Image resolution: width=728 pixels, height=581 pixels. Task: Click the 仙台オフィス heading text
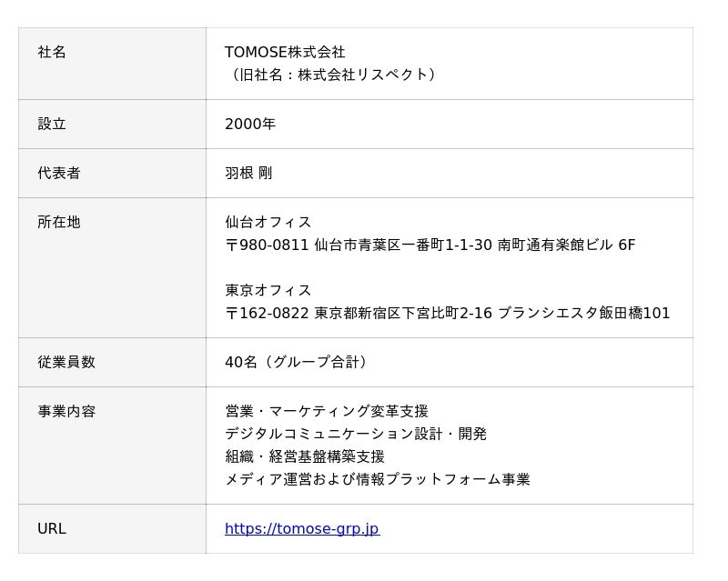coord(268,222)
